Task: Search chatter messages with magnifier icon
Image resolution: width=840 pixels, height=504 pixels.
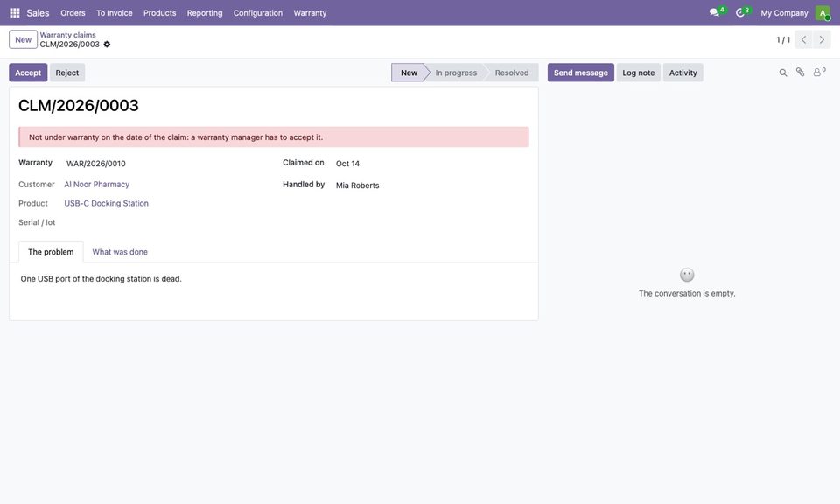Action: pyautogui.click(x=782, y=73)
